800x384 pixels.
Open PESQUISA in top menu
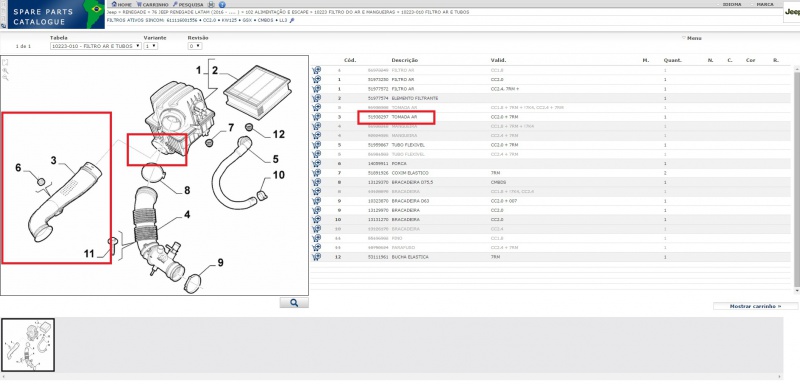(188, 4)
